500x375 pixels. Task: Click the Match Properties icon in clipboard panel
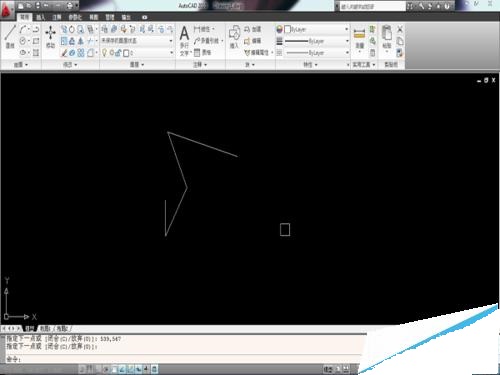(399, 53)
